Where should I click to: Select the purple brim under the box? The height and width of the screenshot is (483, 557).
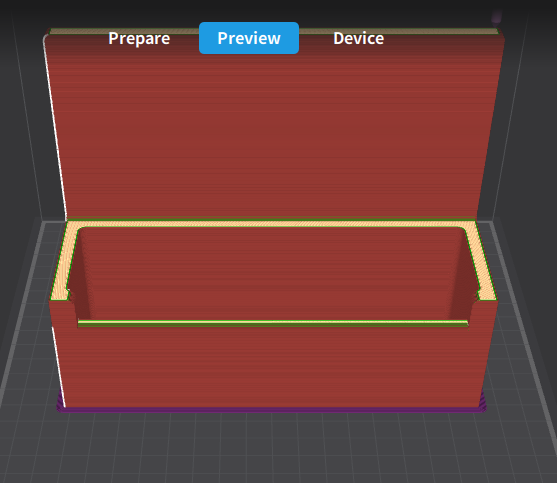click(270, 410)
